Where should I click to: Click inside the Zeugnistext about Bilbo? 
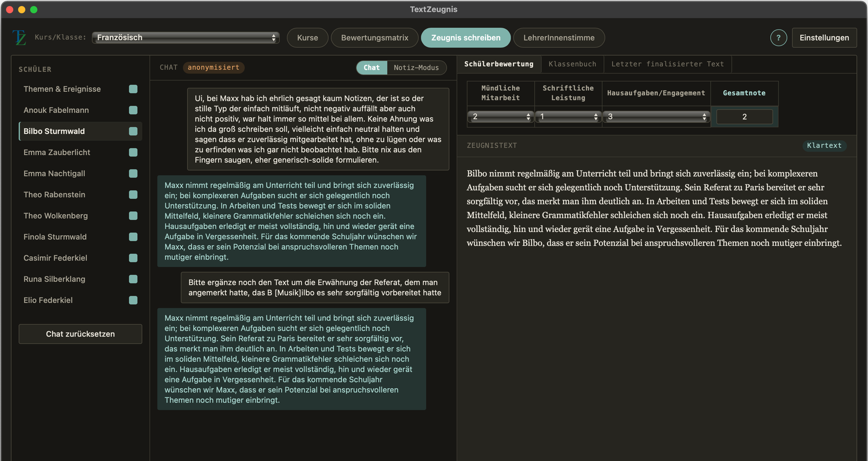pyautogui.click(x=655, y=208)
